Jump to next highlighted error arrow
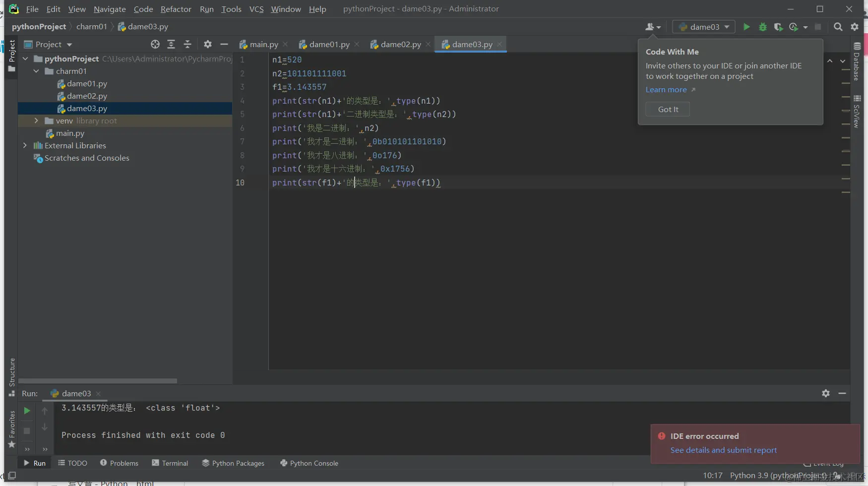868x486 pixels. pyautogui.click(x=843, y=61)
